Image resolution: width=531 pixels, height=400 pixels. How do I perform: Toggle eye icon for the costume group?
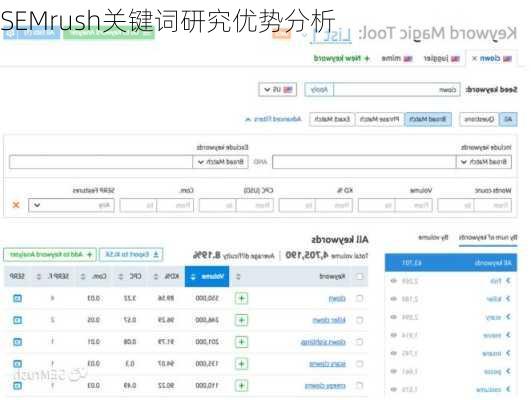[x=394, y=390]
